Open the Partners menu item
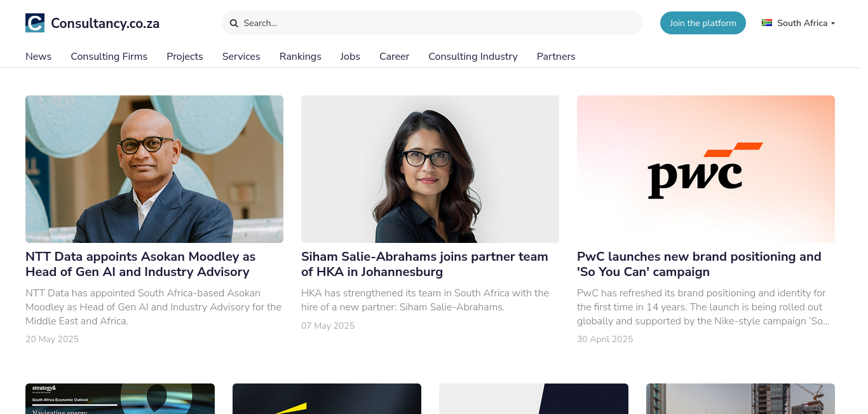 click(556, 57)
